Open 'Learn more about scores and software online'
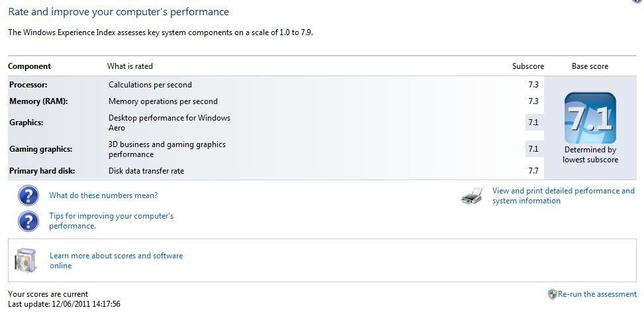The height and width of the screenshot is (320, 644). pyautogui.click(x=116, y=260)
